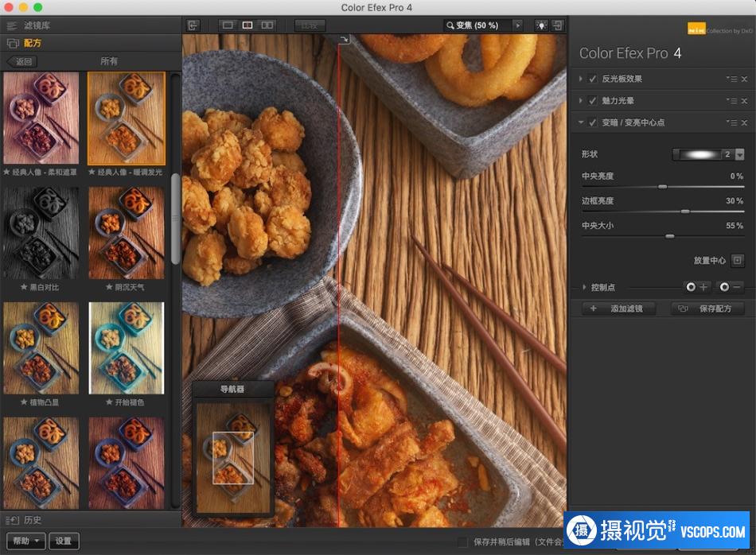756x555 pixels.
Task: Click the favorite star beside 黑白对比
Action: tap(24, 287)
